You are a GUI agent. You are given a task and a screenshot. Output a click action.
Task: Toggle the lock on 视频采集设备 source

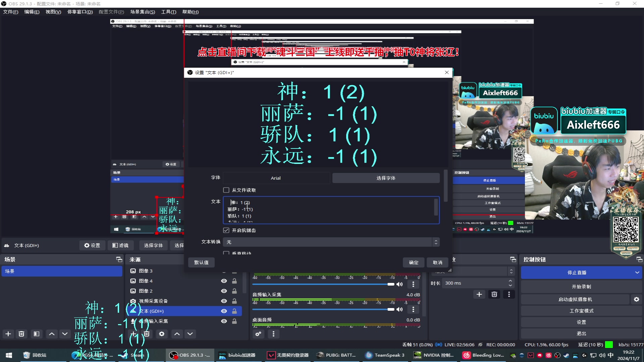pyautogui.click(x=234, y=301)
